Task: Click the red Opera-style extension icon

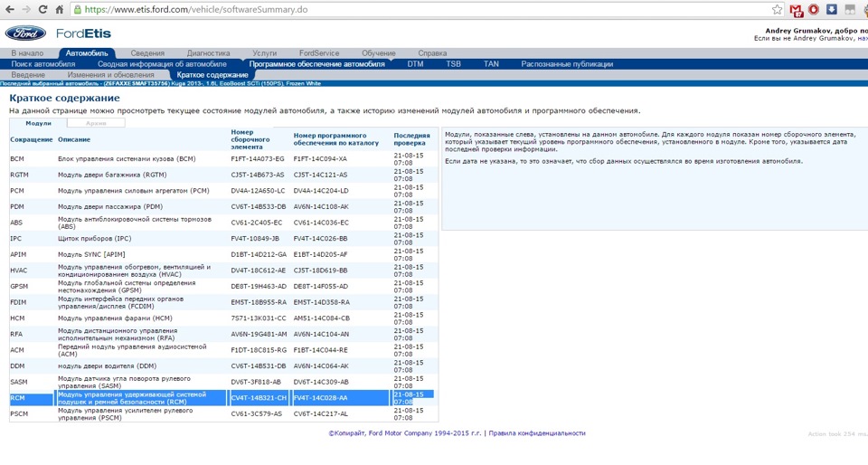Action: pyautogui.click(x=813, y=9)
